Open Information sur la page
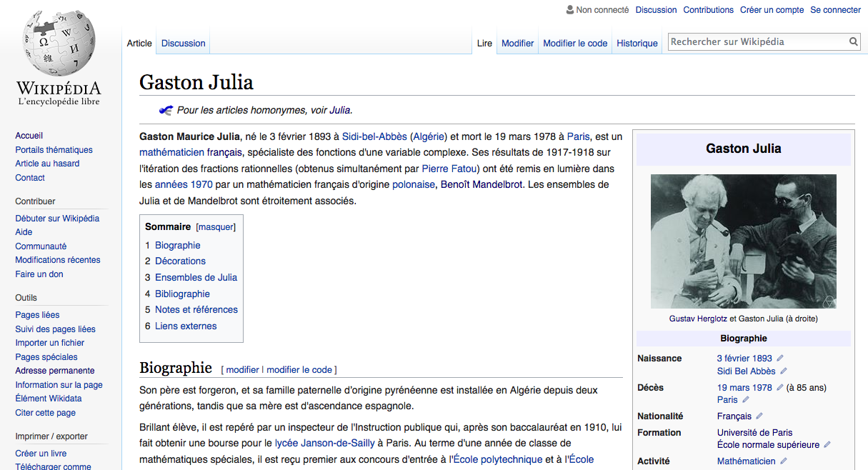Image resolution: width=868 pixels, height=470 pixels. coord(59,385)
